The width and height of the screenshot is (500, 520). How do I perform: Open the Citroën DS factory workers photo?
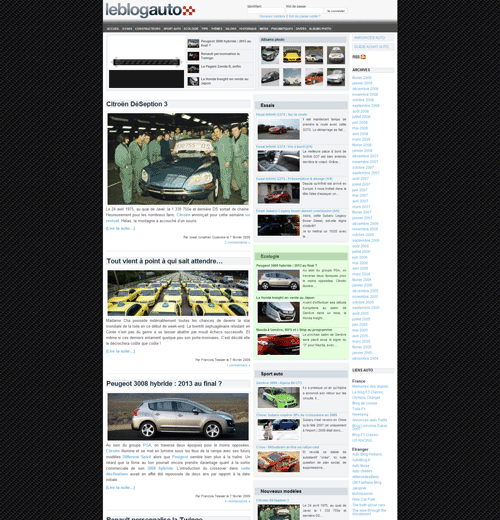tap(178, 159)
